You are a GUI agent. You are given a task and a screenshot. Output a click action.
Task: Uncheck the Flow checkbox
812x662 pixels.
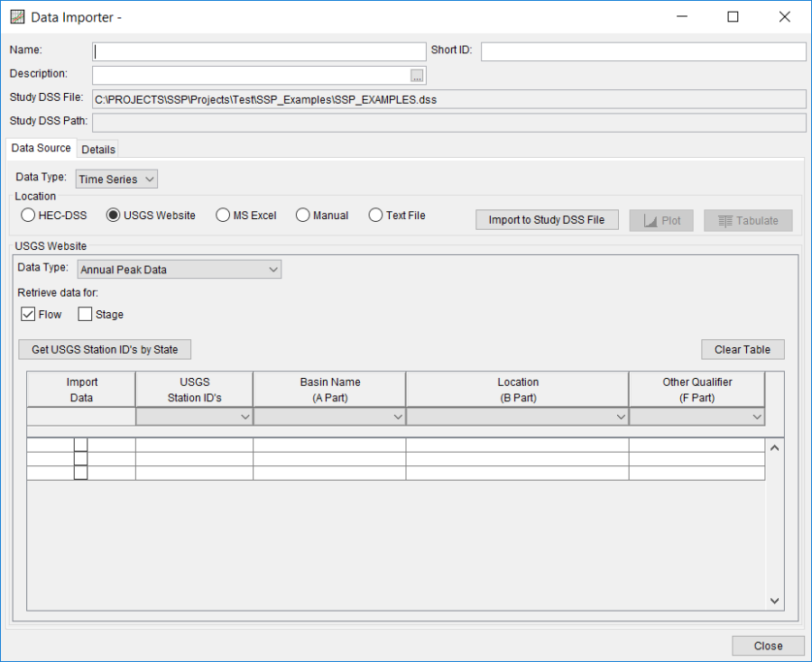pyautogui.click(x=28, y=314)
